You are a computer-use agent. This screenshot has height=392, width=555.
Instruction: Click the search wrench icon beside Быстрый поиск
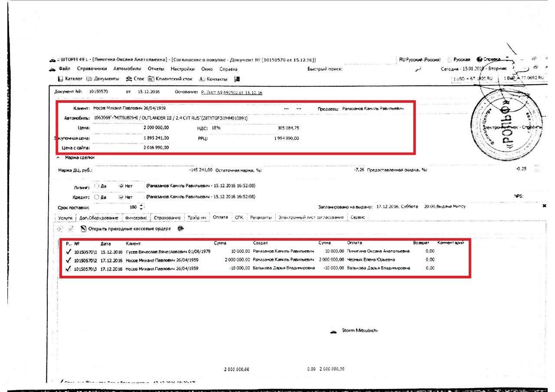click(x=417, y=70)
